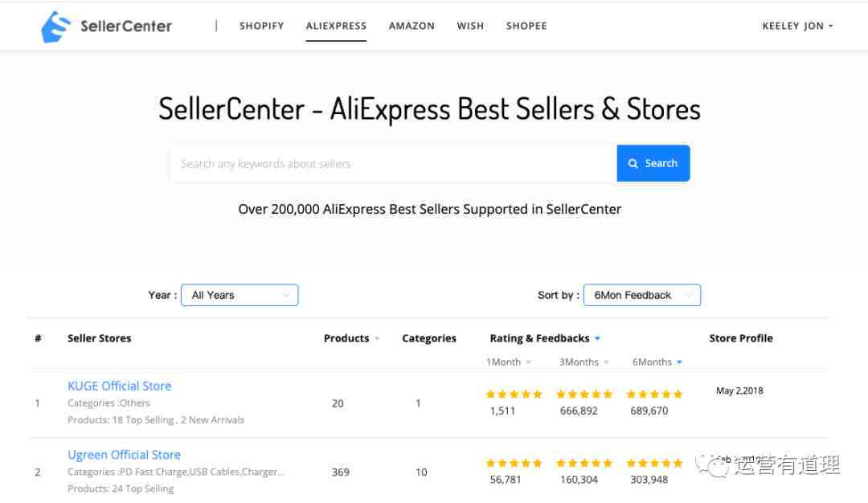This screenshot has height=503, width=868.
Task: Go to the AMAZON tab
Action: click(x=411, y=26)
